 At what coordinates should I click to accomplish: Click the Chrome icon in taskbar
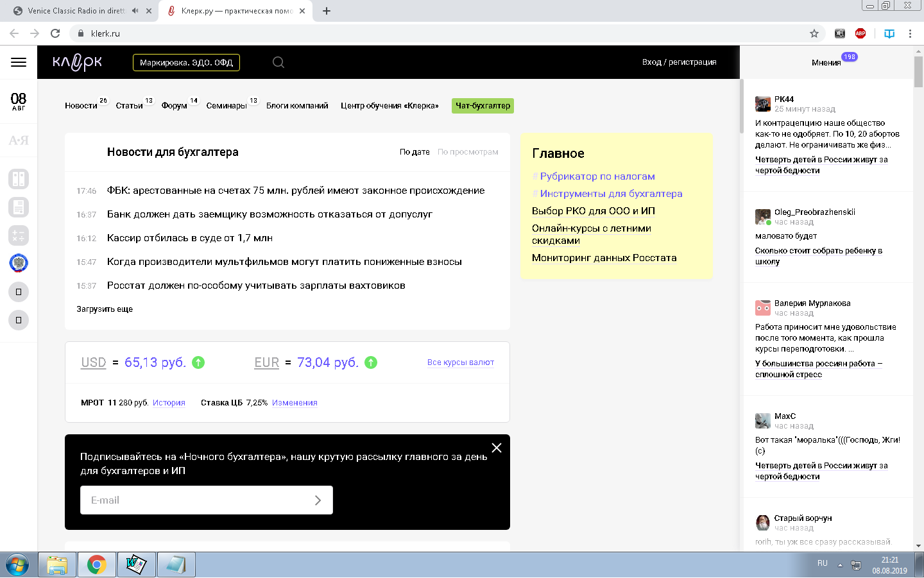(97, 565)
